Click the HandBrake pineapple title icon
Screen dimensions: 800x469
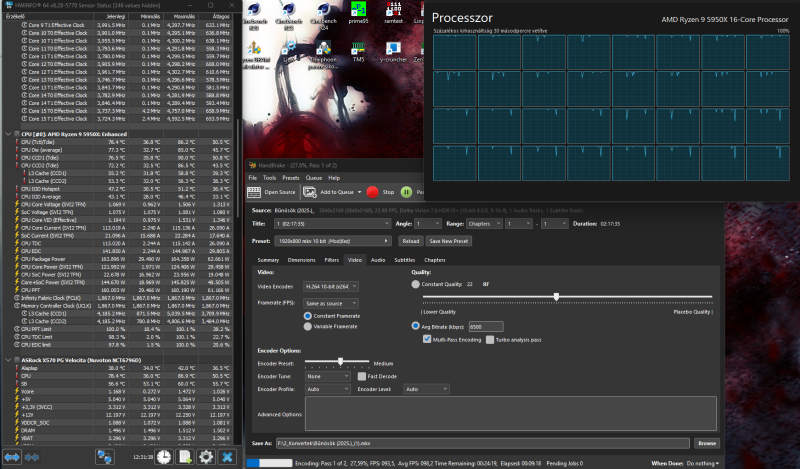coord(252,165)
